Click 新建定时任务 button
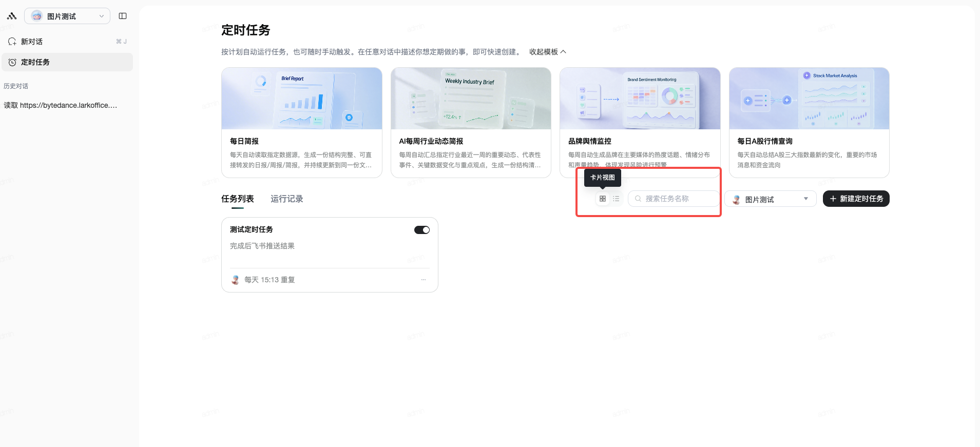The height and width of the screenshot is (447, 980). point(856,199)
